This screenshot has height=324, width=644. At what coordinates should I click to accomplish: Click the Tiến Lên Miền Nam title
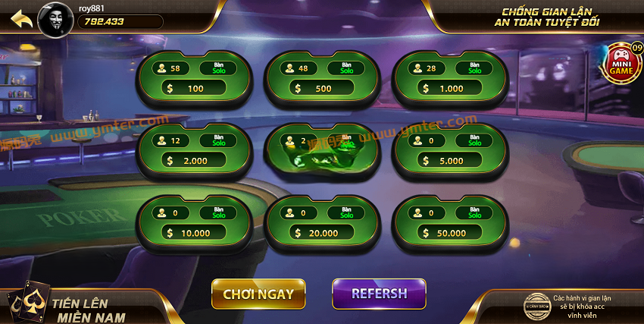(x=89, y=310)
